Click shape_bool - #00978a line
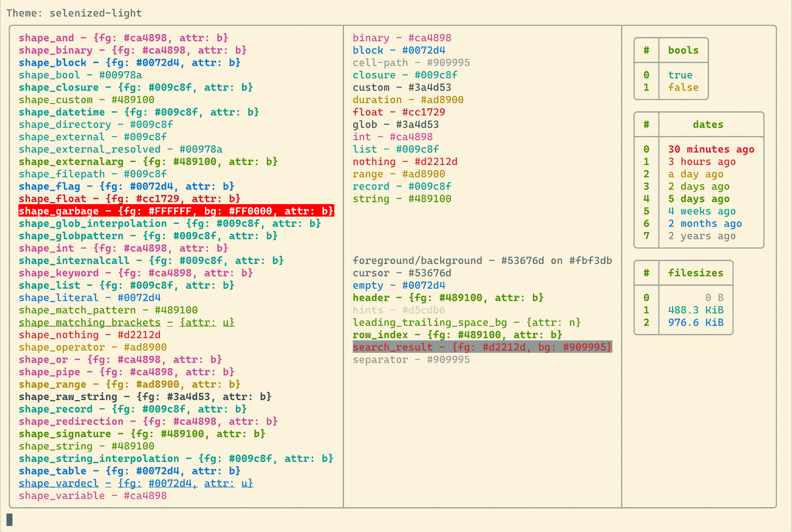 (x=80, y=75)
